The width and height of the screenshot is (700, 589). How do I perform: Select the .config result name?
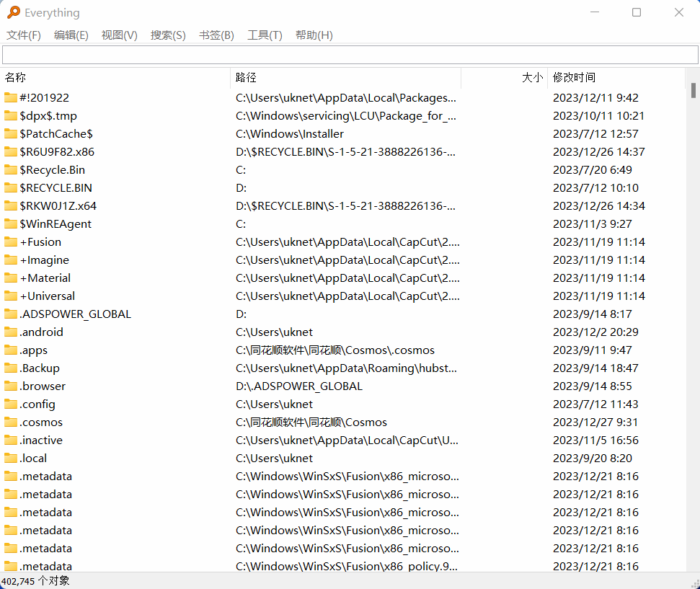click(x=37, y=404)
